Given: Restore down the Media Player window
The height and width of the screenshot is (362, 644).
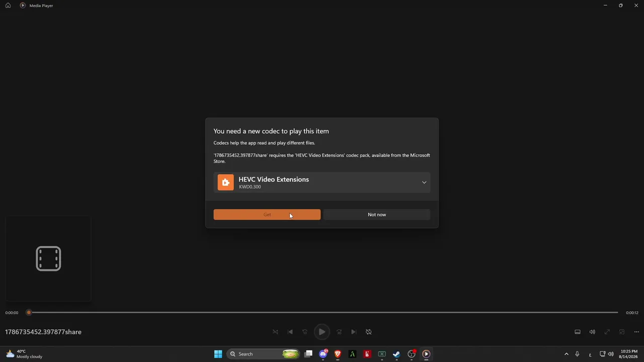Looking at the screenshot, I should coord(621,6).
